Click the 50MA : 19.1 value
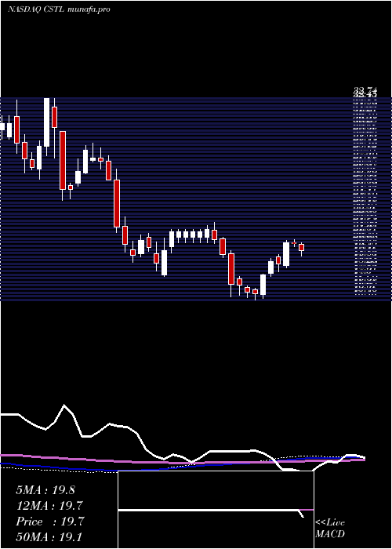 [49, 536]
